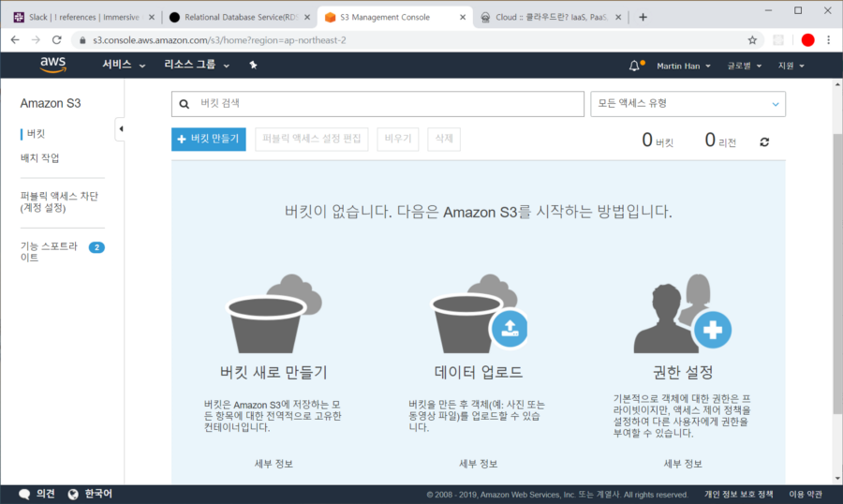The height and width of the screenshot is (504, 843).
Task: Click the Amazon S3 sidebar title
Action: 51,103
